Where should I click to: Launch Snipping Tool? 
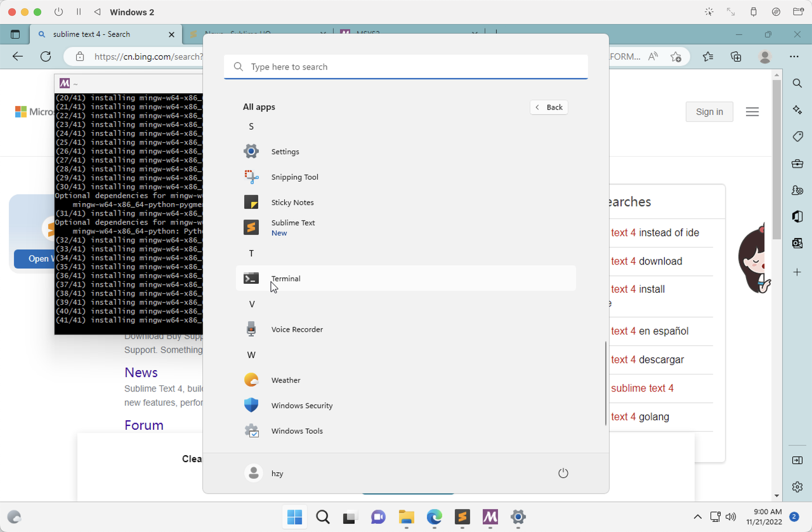pos(294,177)
